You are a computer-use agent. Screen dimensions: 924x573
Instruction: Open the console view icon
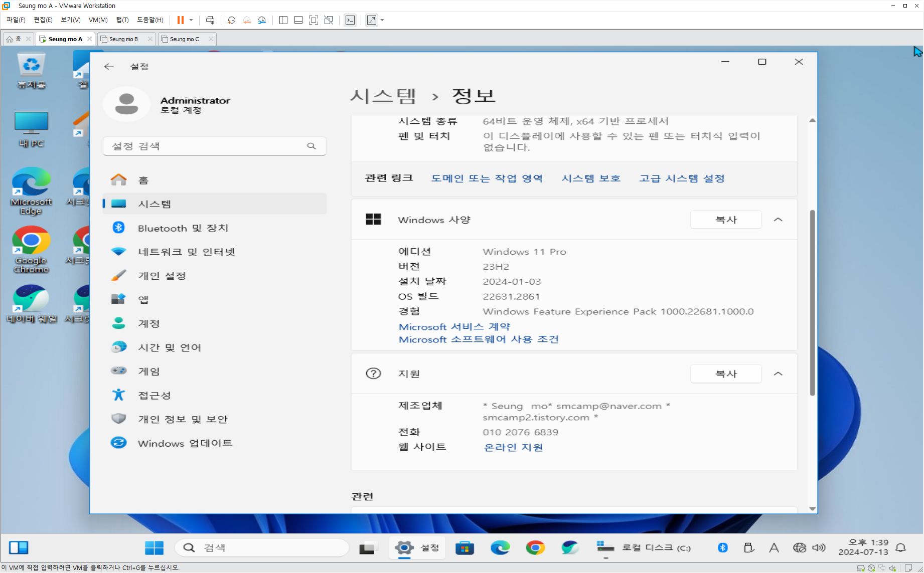[350, 20]
